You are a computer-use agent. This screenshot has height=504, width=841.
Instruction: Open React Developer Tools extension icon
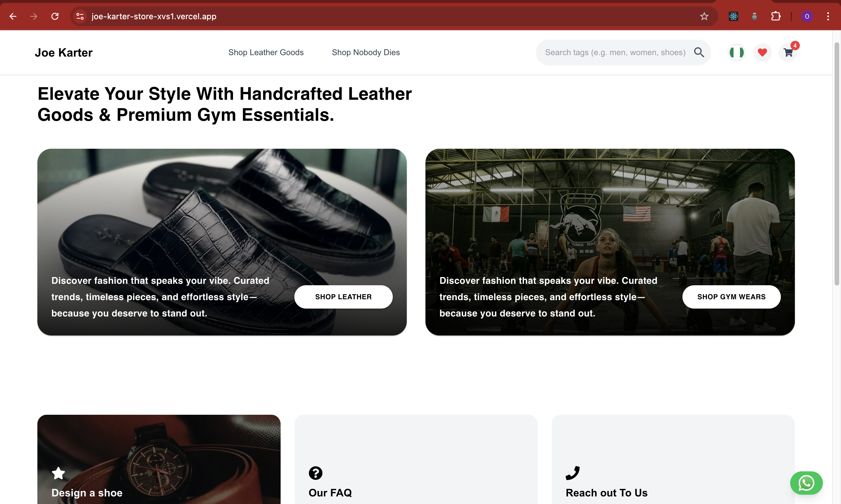[733, 16]
